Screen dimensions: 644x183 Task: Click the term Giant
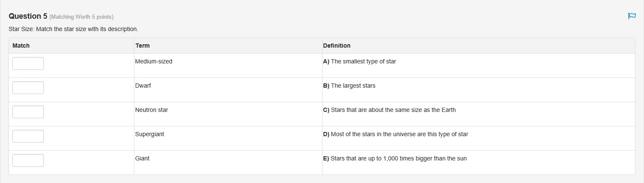click(x=142, y=158)
